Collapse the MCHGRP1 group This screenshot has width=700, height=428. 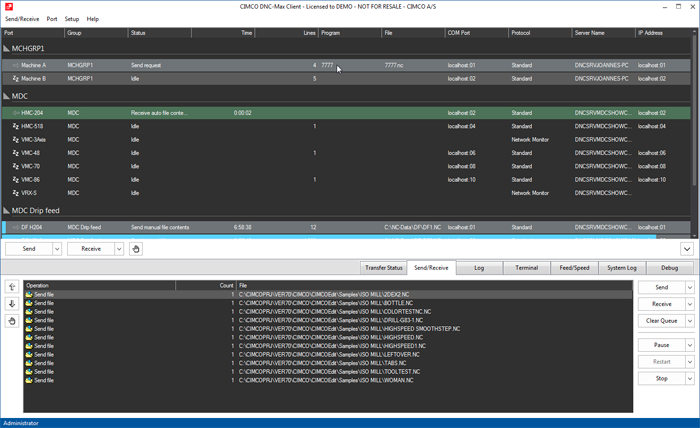pyautogui.click(x=7, y=48)
